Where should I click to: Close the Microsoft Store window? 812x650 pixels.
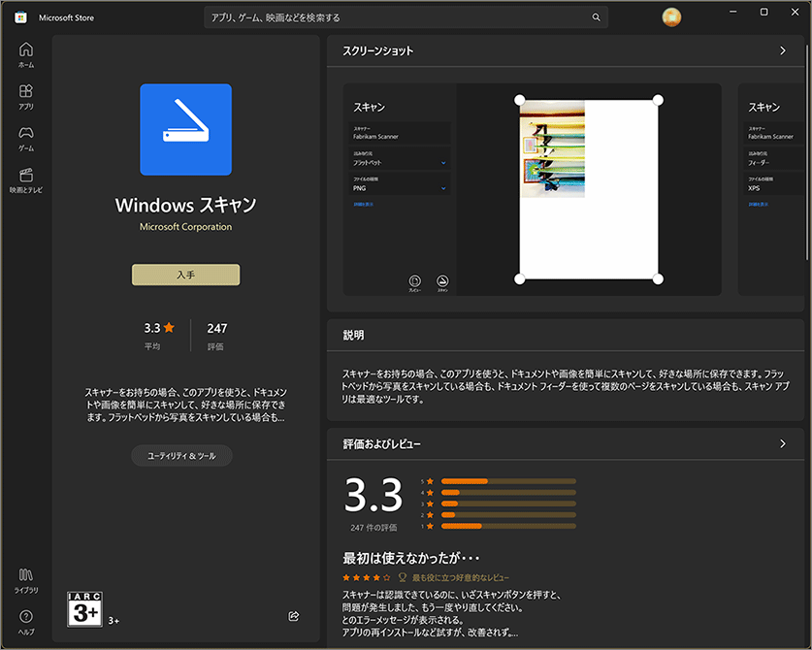pos(795,12)
